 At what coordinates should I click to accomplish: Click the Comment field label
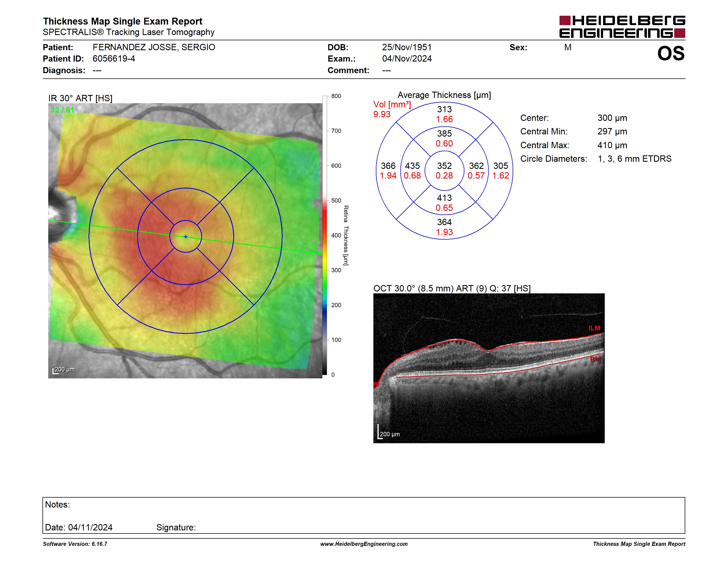[348, 70]
